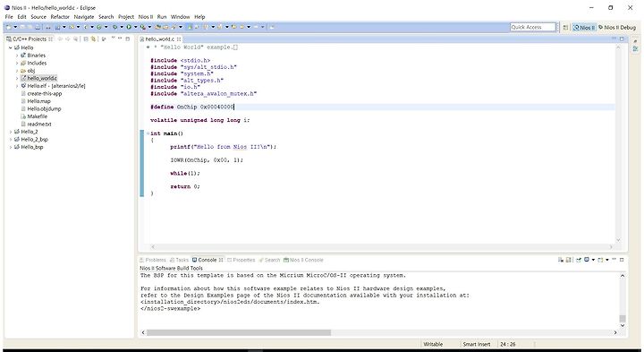Open the Project menu

pos(126,17)
